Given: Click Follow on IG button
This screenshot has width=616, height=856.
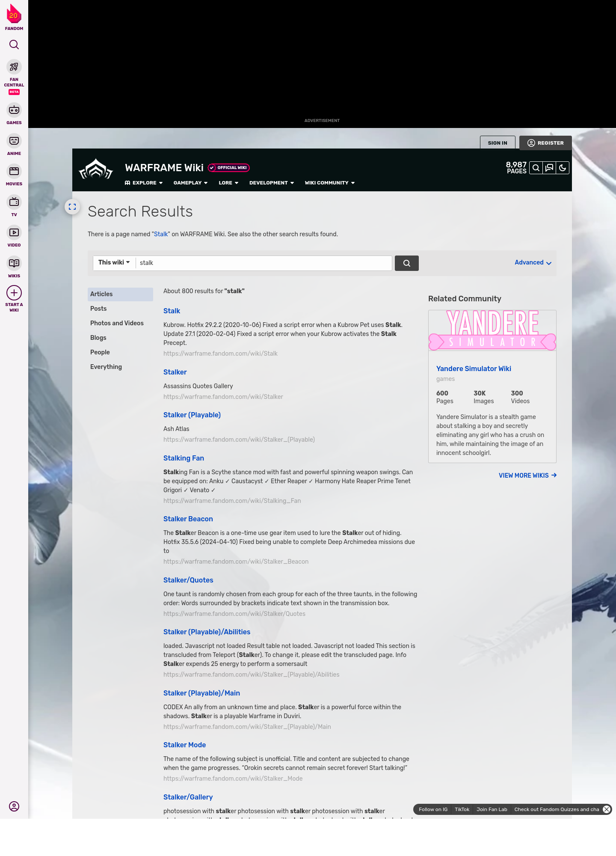Looking at the screenshot, I should [x=433, y=809].
